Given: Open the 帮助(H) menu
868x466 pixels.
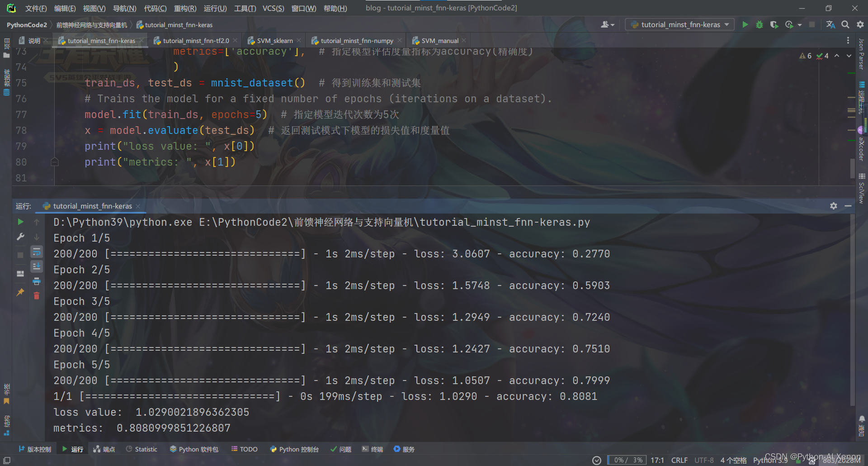Looking at the screenshot, I should coord(335,8).
